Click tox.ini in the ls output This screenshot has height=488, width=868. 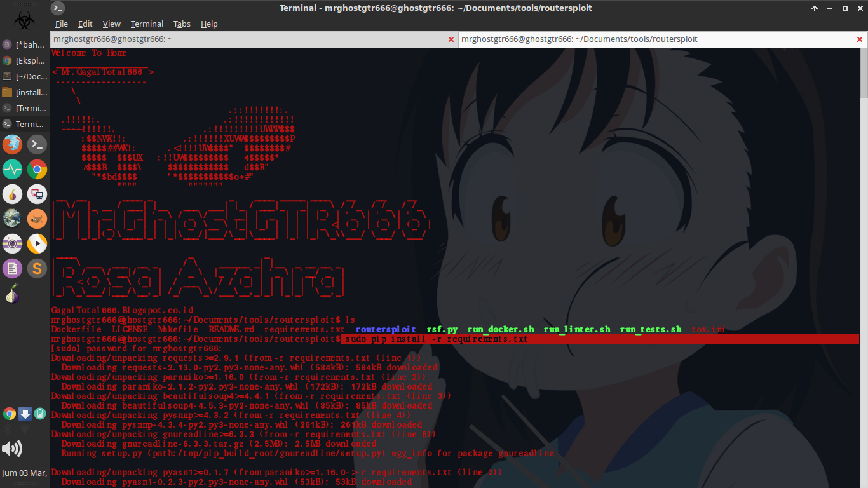click(x=708, y=329)
